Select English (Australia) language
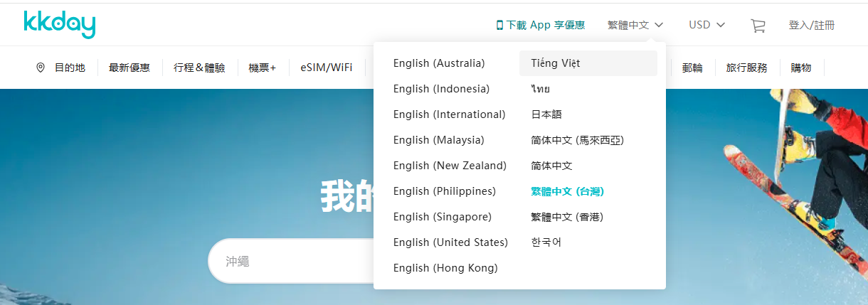868x305 pixels. 438,63
